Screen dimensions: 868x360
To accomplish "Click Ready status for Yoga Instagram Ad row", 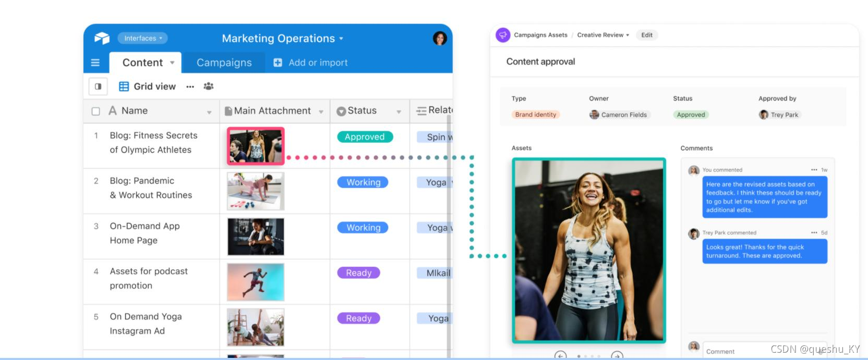I will click(359, 318).
